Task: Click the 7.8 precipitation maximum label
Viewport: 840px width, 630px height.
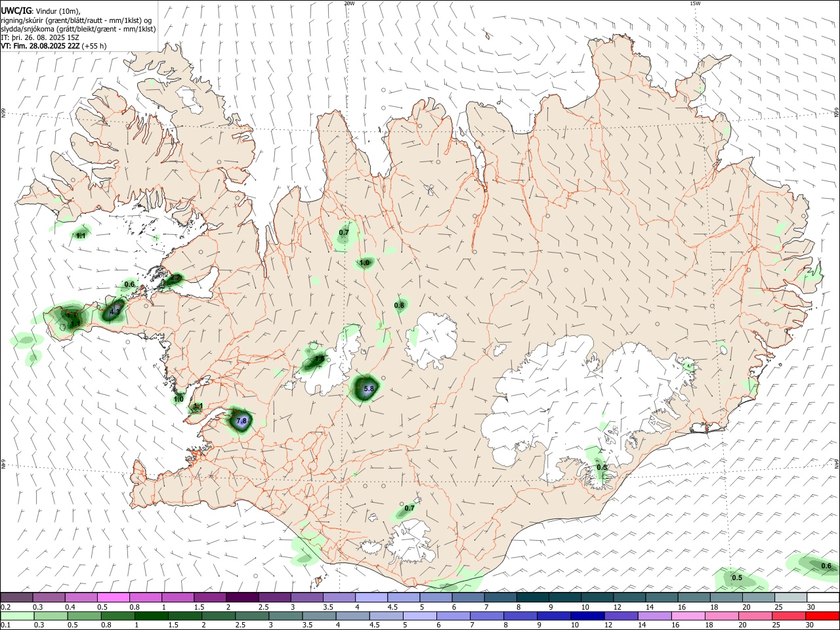Action: [x=241, y=421]
